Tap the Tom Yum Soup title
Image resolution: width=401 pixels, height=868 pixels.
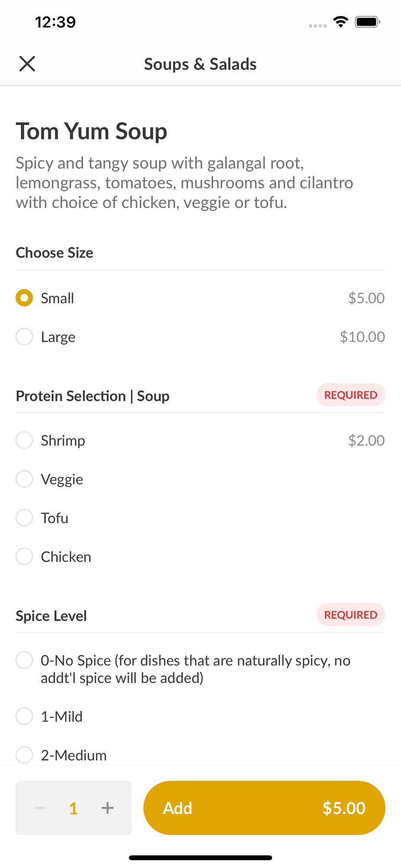point(92,131)
